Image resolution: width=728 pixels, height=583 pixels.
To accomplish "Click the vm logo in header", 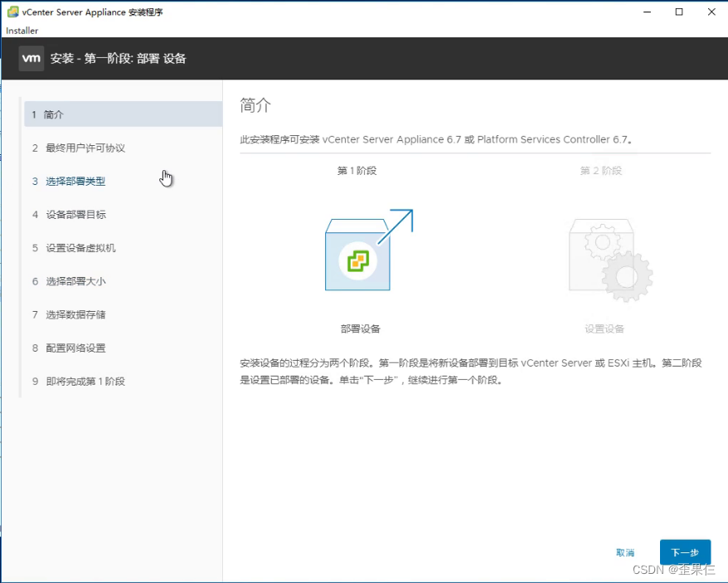I will pyautogui.click(x=32, y=58).
